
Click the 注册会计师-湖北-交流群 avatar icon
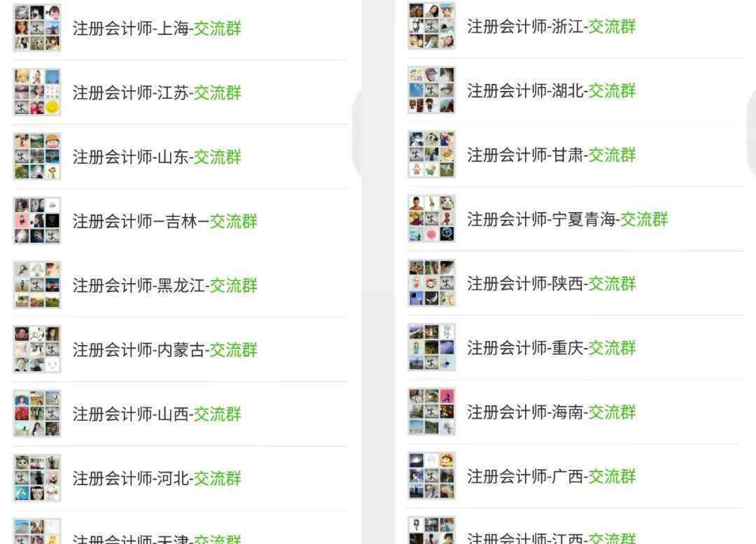(431, 90)
